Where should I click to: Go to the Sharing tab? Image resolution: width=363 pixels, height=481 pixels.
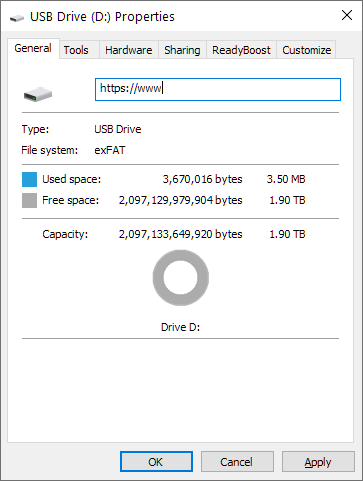tap(182, 50)
